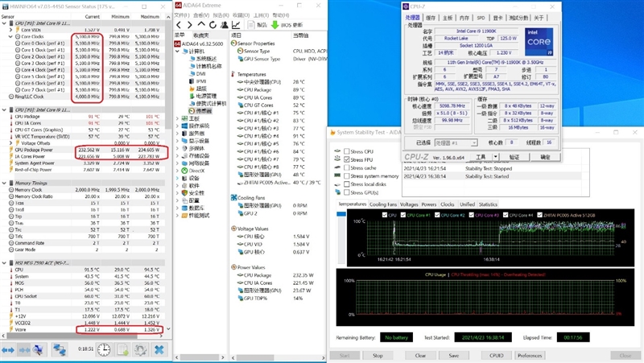Open CPU-Z 缓存 tab
644x363 pixels.
click(x=431, y=18)
